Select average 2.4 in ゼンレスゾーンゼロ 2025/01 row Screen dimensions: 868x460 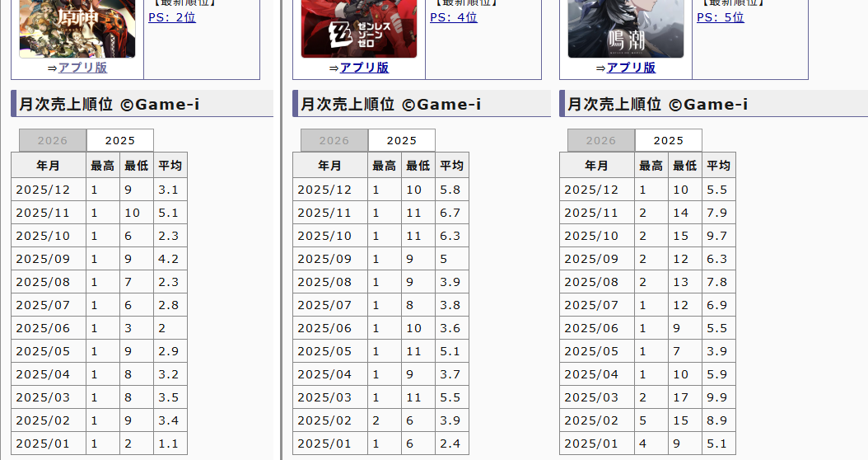[x=452, y=444]
